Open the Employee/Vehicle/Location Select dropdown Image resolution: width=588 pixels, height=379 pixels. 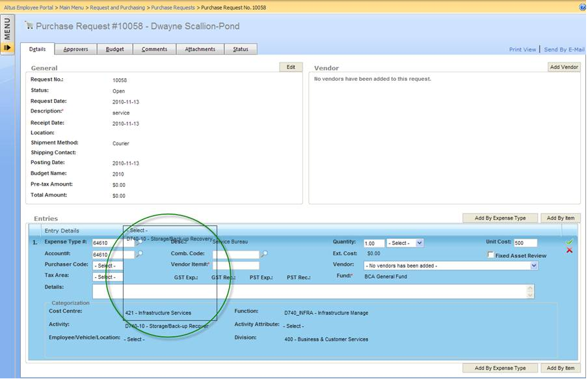click(x=134, y=339)
